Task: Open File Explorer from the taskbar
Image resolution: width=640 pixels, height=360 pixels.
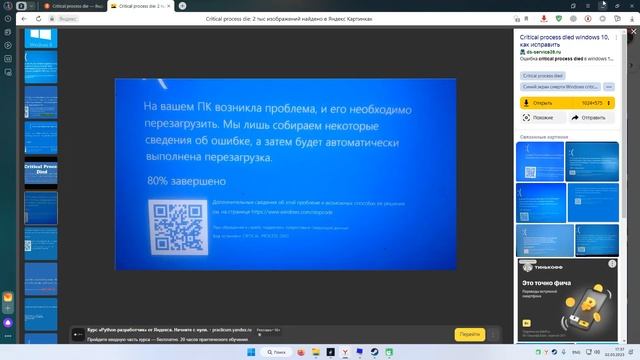Action: click(316, 352)
